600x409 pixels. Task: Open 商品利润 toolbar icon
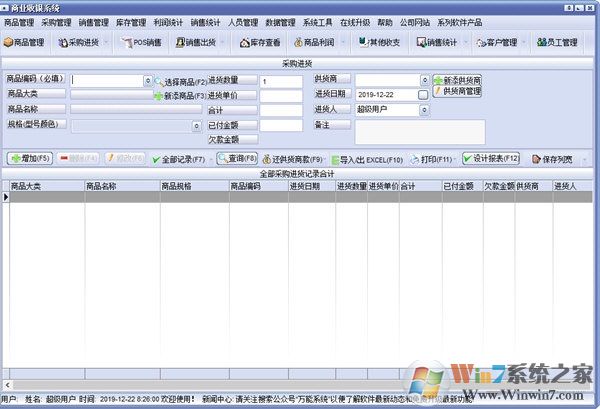tap(315, 42)
